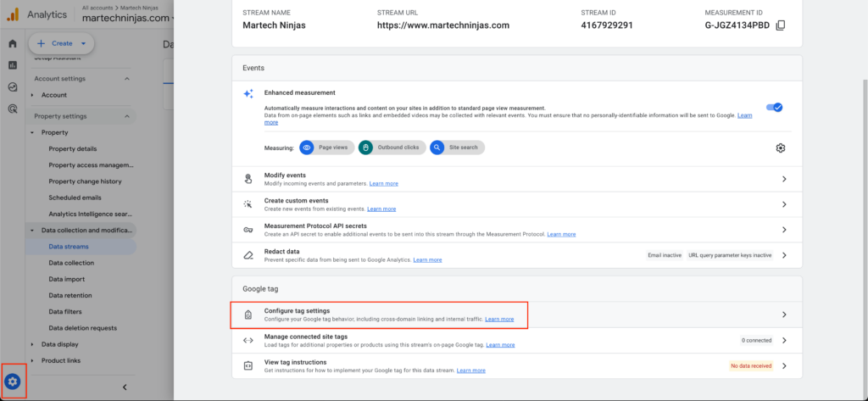This screenshot has height=401, width=868.
Task: Click Learn more link under Create custom events
Action: (x=381, y=209)
